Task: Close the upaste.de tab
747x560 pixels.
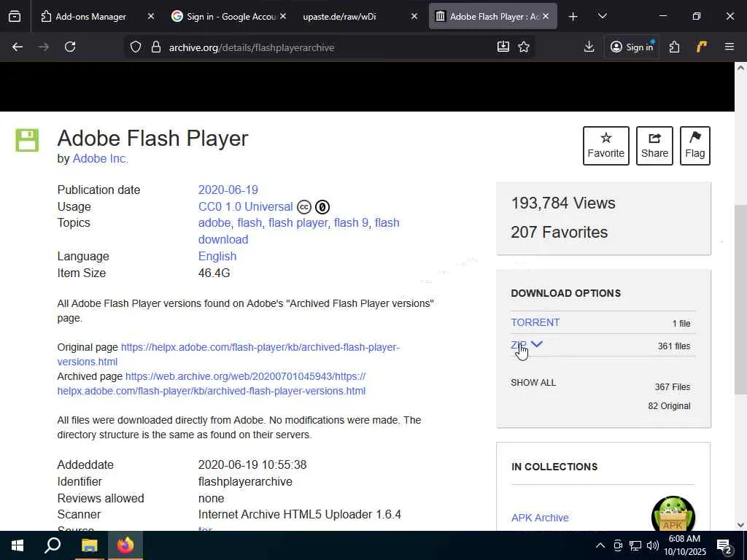Action: tap(414, 16)
